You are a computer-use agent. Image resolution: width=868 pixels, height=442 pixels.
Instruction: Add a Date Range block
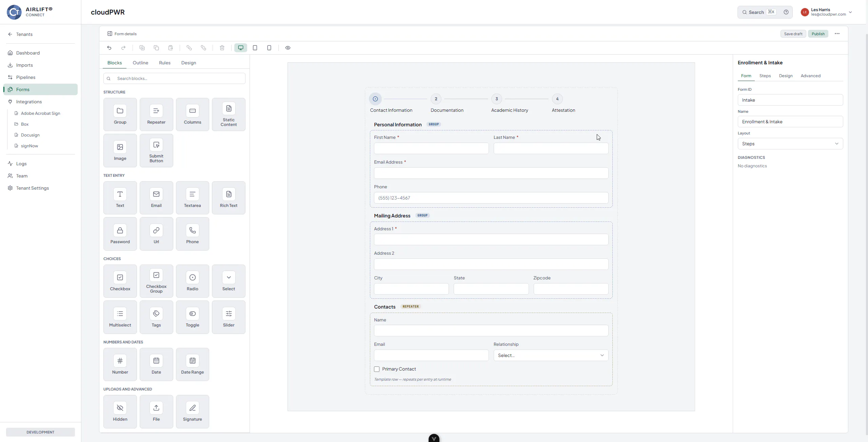tap(193, 364)
